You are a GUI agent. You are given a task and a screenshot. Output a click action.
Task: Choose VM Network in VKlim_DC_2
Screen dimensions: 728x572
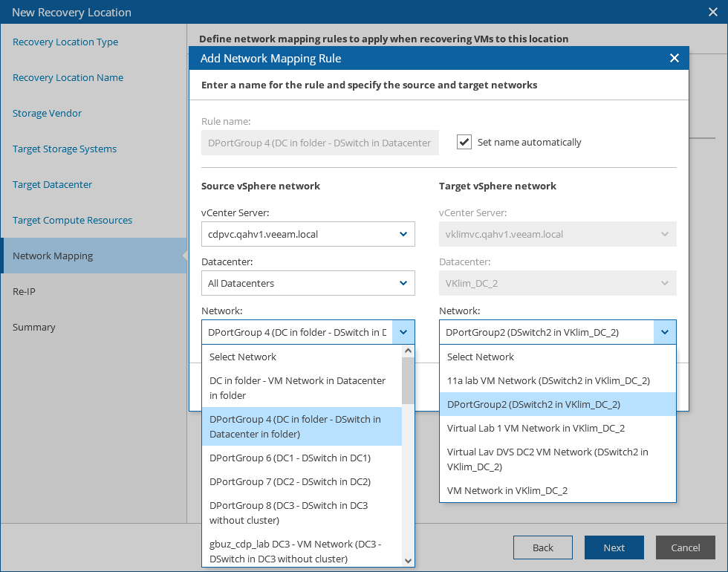tap(507, 490)
